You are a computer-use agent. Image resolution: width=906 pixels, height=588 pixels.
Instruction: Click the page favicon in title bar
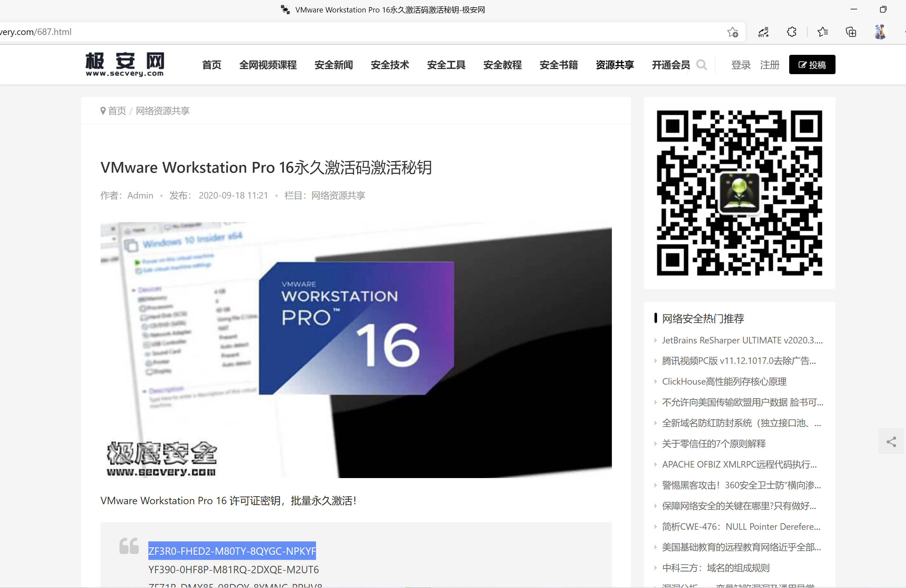(285, 9)
